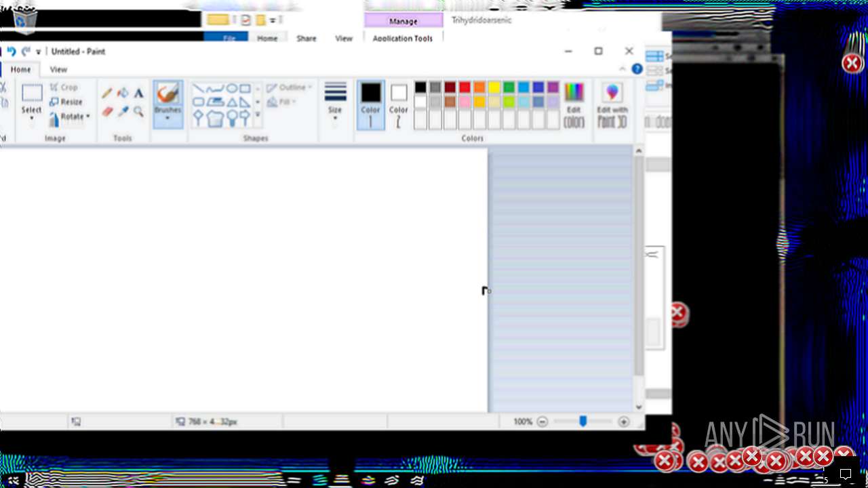Open the Brushes dropdown arrow

coord(167,119)
